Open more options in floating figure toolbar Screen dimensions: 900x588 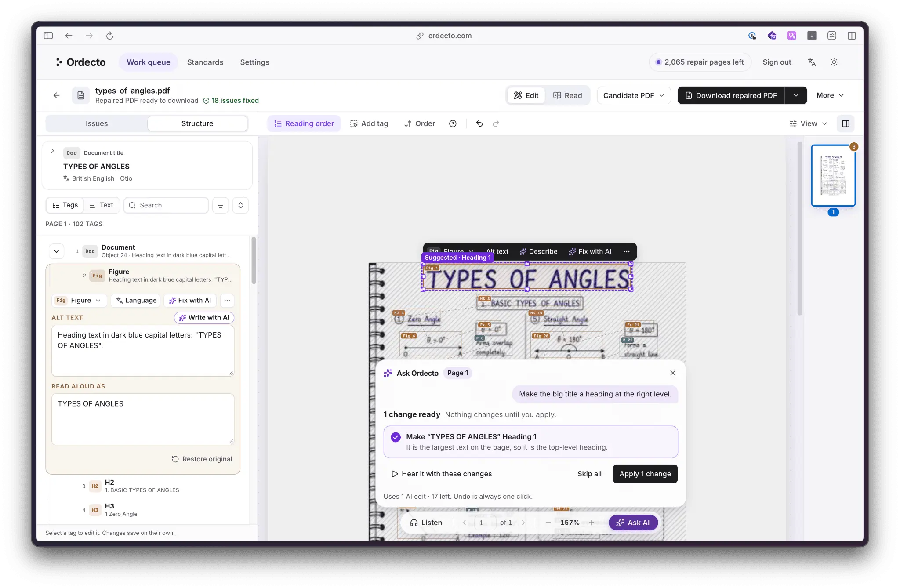click(626, 251)
